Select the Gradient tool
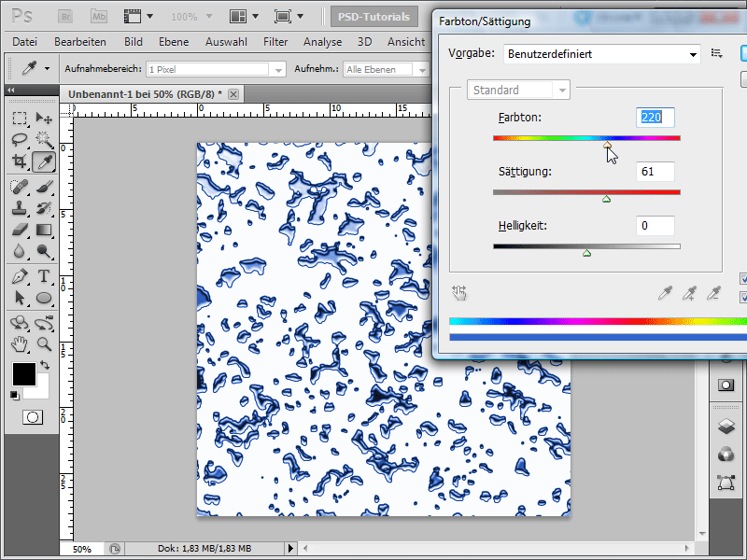Screen dimensions: 747x560 tap(44, 230)
